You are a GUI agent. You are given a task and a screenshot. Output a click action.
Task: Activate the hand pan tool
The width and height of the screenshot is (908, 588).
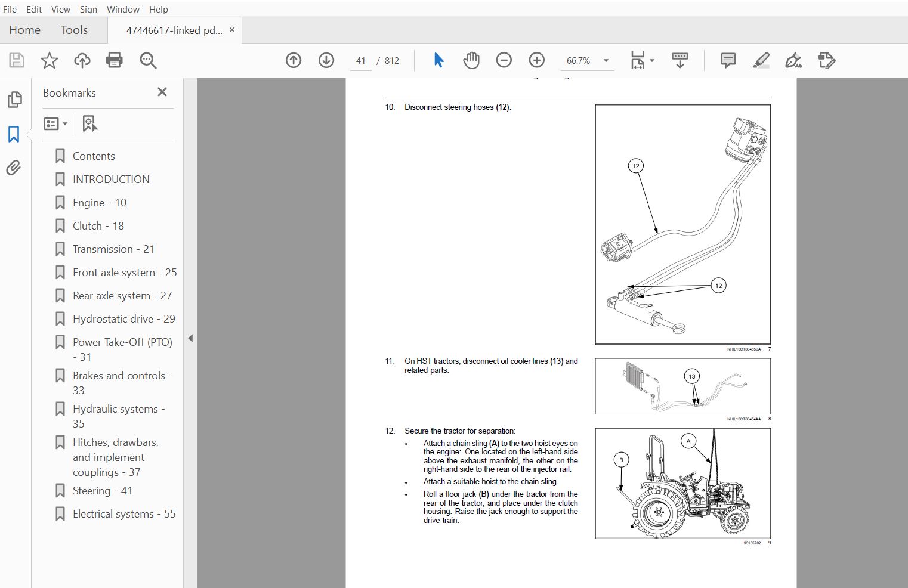pos(471,60)
